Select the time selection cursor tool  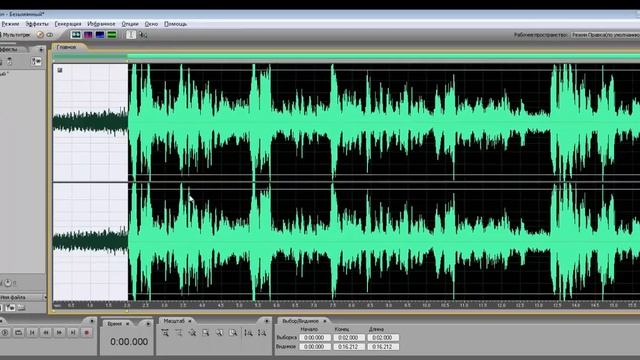pos(131,35)
